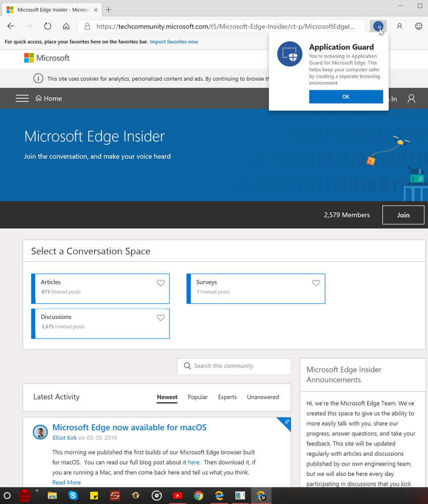Select the Experts activity tab
The width and height of the screenshot is (428, 504).
(x=227, y=397)
